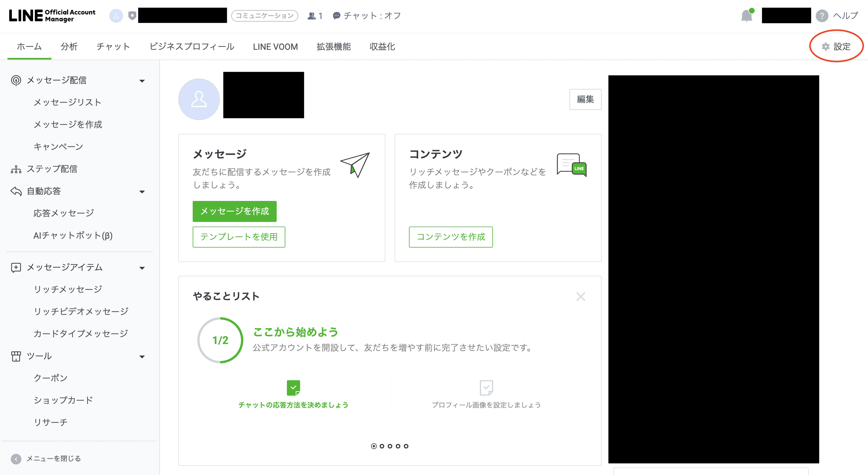Image resolution: width=868 pixels, height=475 pixels.
Task: Click the account avatar icon in header
Action: (116, 16)
